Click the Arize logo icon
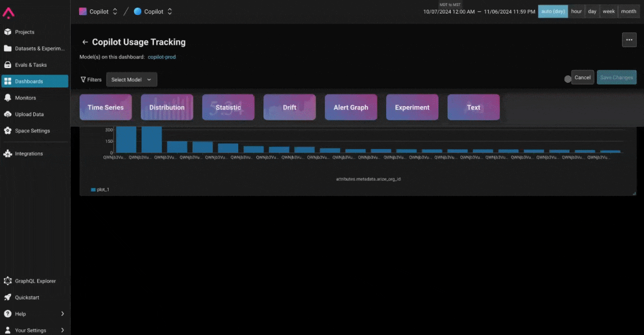The width and height of the screenshot is (644, 335). click(x=8, y=13)
